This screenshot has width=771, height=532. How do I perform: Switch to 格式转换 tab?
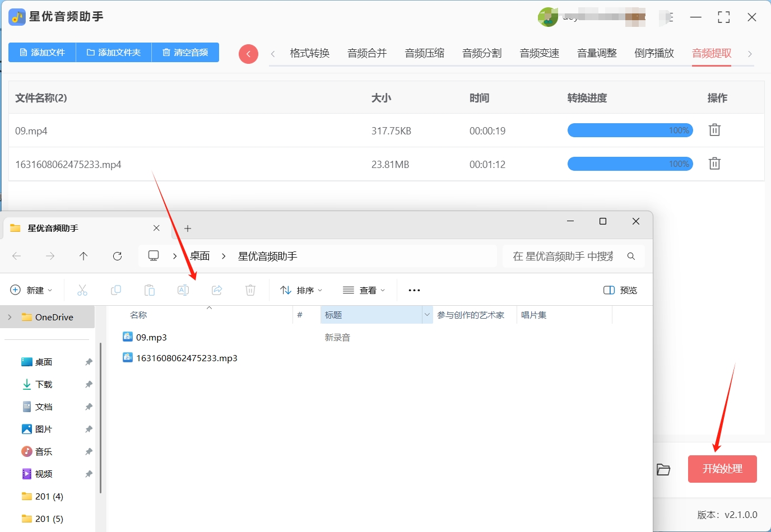coord(310,53)
